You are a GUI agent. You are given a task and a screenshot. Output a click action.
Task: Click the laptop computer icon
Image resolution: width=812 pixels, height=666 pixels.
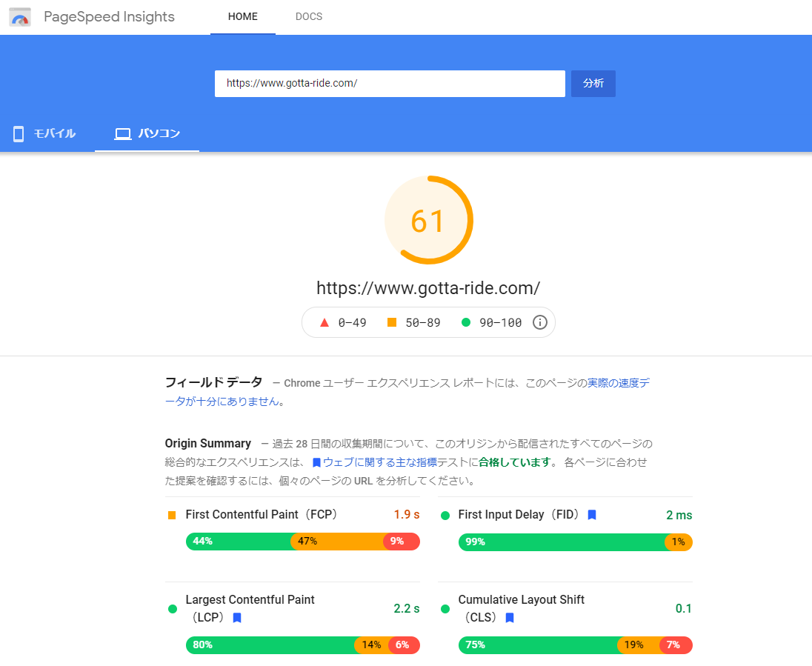coord(123,134)
